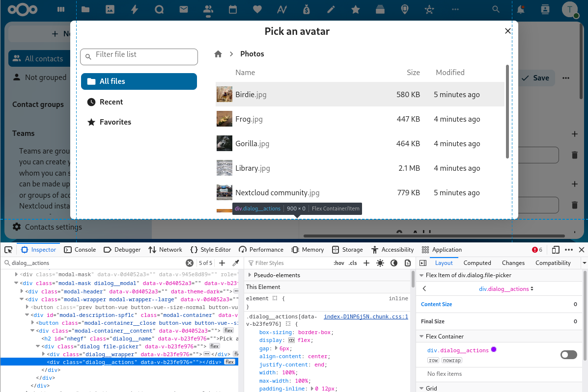Toggle dark color scheme simulation
588x392 pixels.
click(x=394, y=263)
